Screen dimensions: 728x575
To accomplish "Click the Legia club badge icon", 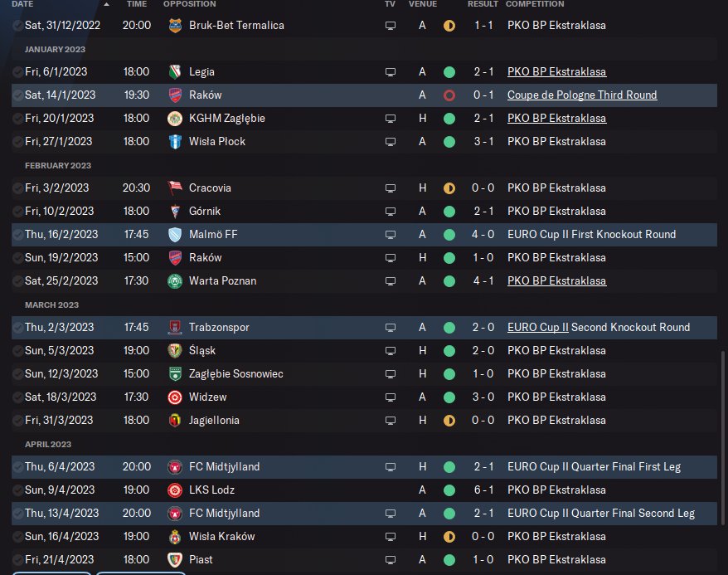I will pos(174,72).
